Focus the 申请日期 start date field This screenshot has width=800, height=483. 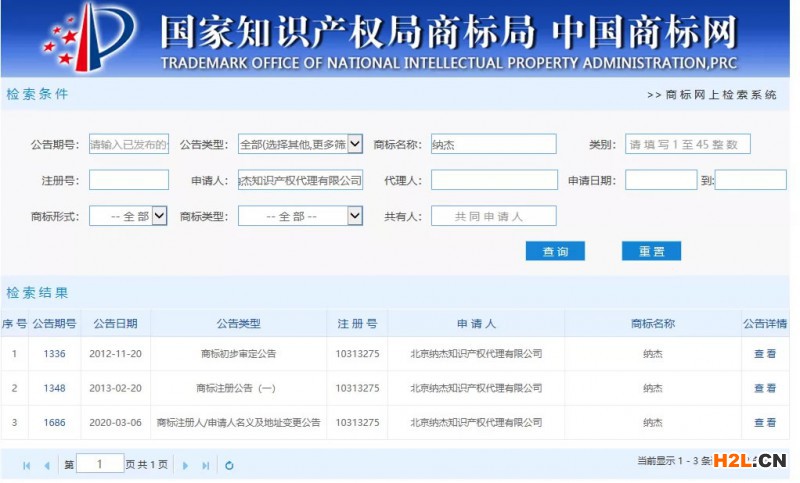[661, 180]
